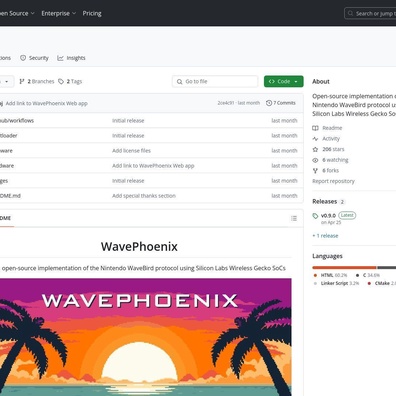The image size is (396, 396).
Task: Open release v0.9.0
Action: (x=328, y=216)
